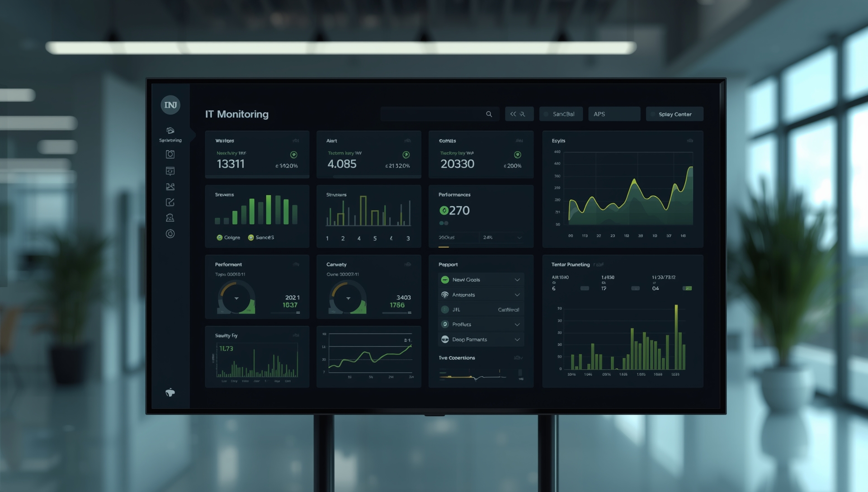The height and width of the screenshot is (492, 868).
Task: Open the presentation panel icon in sidebar
Action: coord(170,170)
